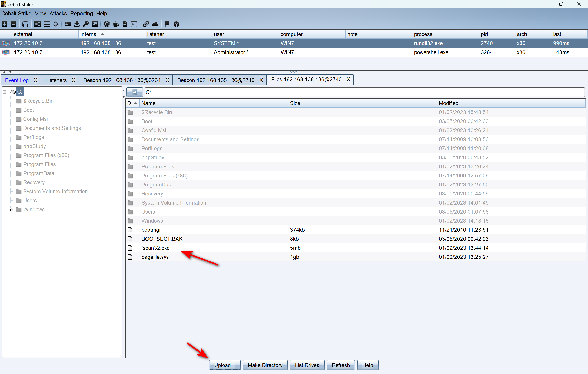The width and height of the screenshot is (588, 374).
Task: Open the Attacks menu
Action: [58, 13]
